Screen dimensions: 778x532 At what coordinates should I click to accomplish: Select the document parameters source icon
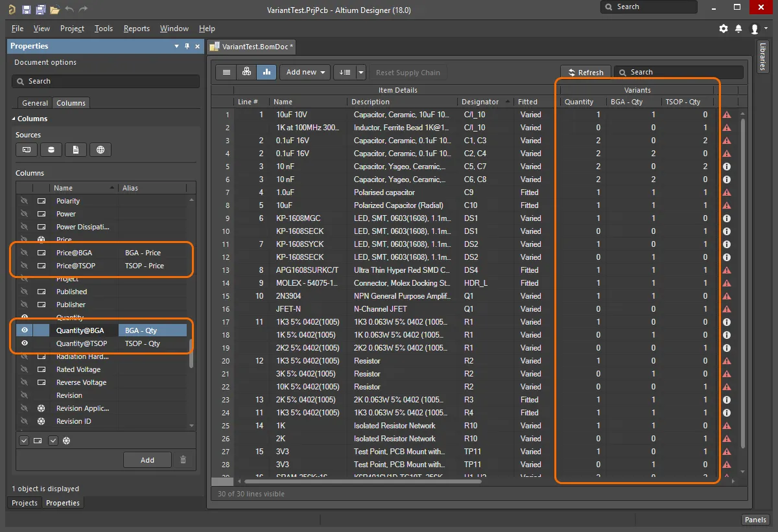[75, 150]
